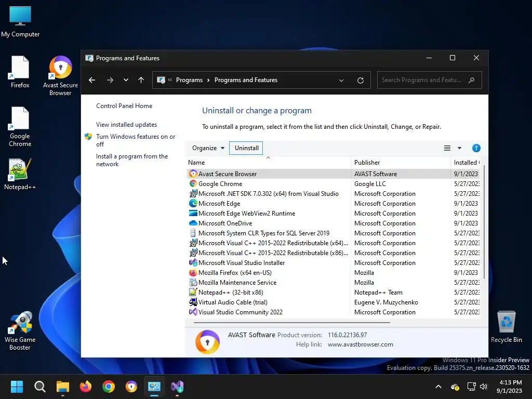The image size is (532, 399).
Task: Click the volume icon in system tray
Action: tap(484, 387)
